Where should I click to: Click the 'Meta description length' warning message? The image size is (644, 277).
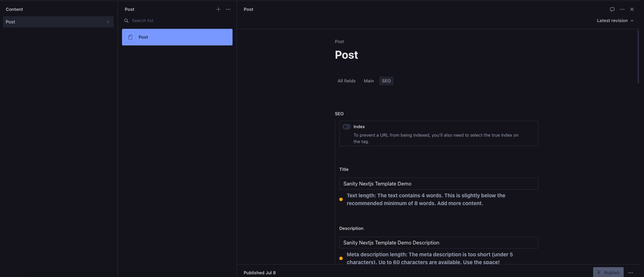pyautogui.click(x=430, y=258)
